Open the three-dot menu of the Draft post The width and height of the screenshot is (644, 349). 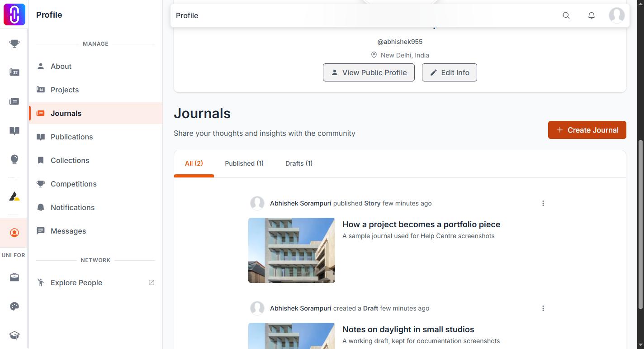543,308
